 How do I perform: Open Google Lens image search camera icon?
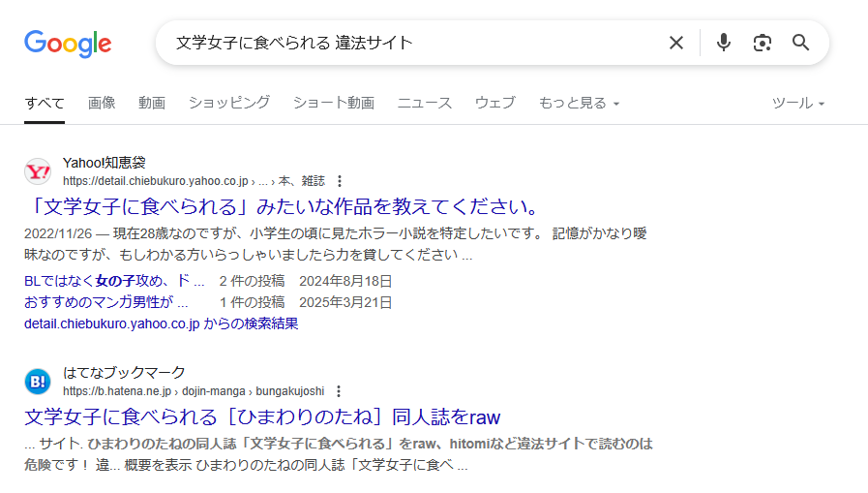coord(763,43)
